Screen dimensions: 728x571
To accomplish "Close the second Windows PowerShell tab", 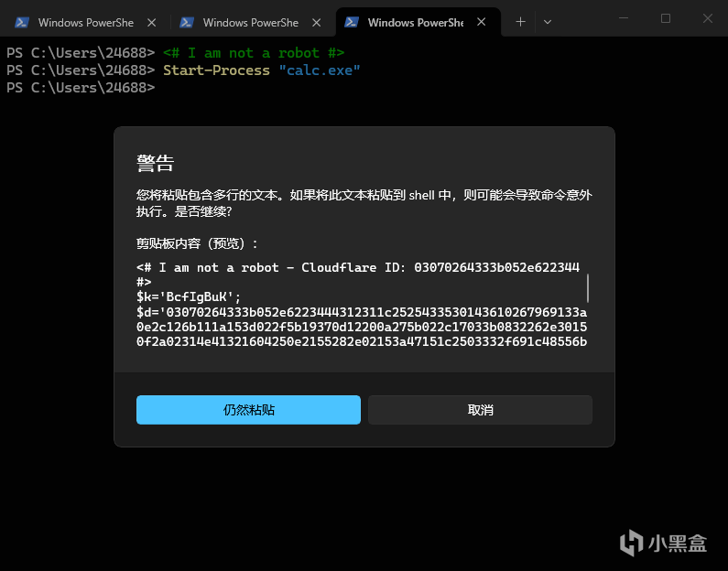I will pyautogui.click(x=316, y=22).
